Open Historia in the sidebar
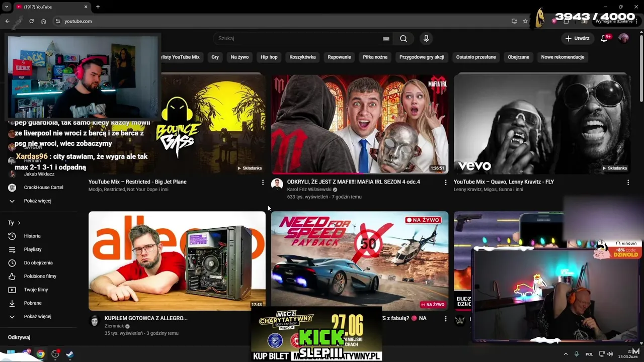 (x=32, y=236)
